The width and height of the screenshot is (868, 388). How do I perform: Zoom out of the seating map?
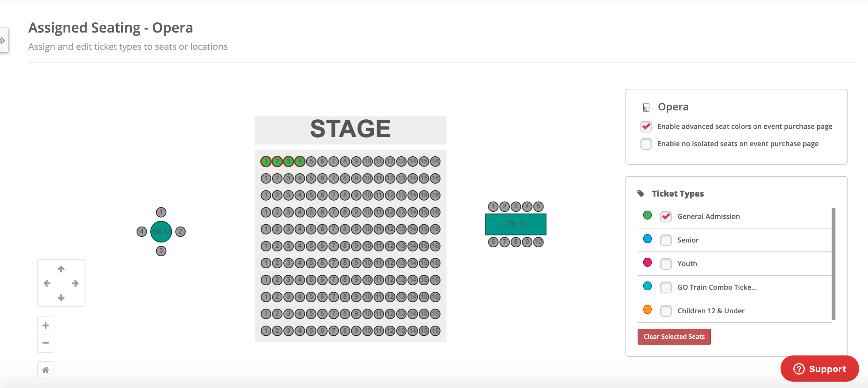tap(46, 343)
